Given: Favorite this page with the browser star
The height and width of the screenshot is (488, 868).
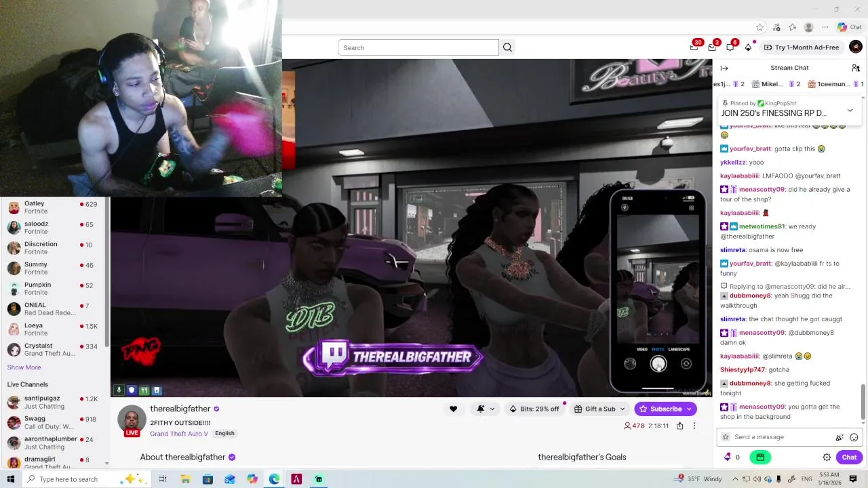Looking at the screenshot, I should [759, 27].
